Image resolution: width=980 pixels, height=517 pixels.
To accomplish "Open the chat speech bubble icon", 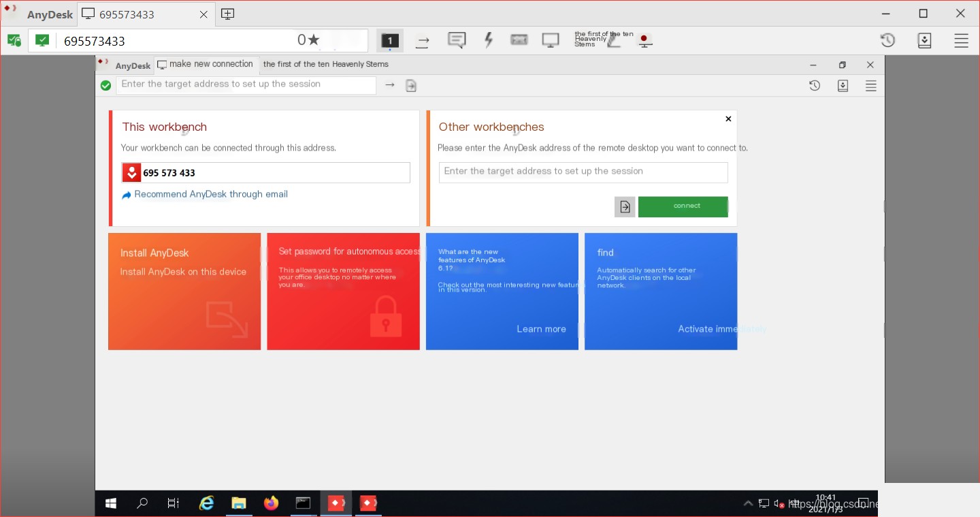I will click(x=457, y=40).
